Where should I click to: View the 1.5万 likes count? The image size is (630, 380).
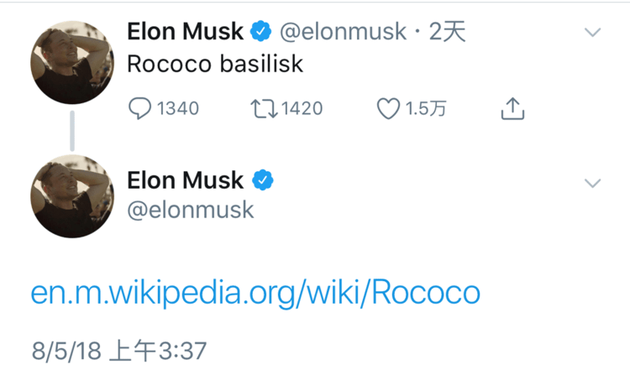[x=425, y=108]
